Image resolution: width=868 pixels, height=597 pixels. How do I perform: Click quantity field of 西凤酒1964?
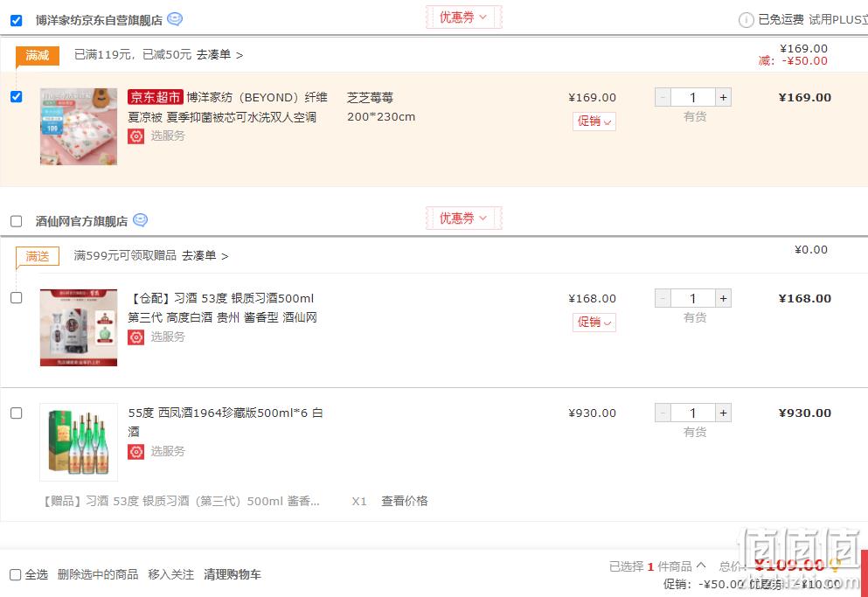(693, 413)
